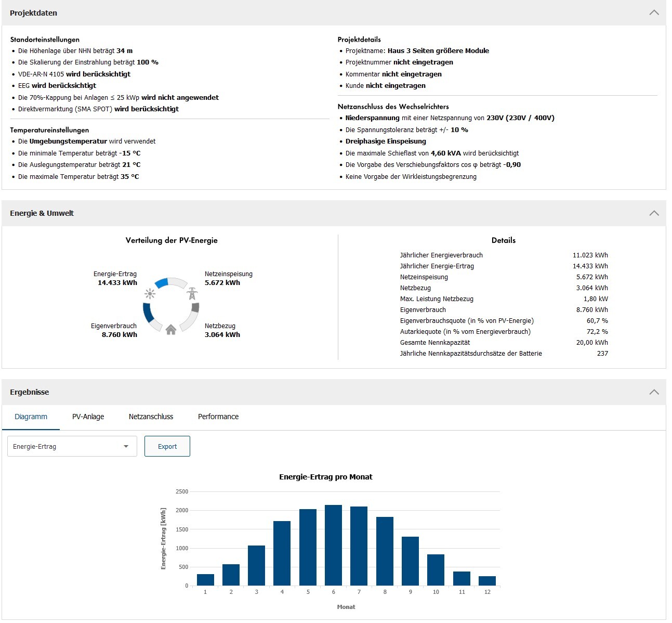Open the Netzanschluss tab
This screenshot has height=623, width=672.
coord(151,417)
